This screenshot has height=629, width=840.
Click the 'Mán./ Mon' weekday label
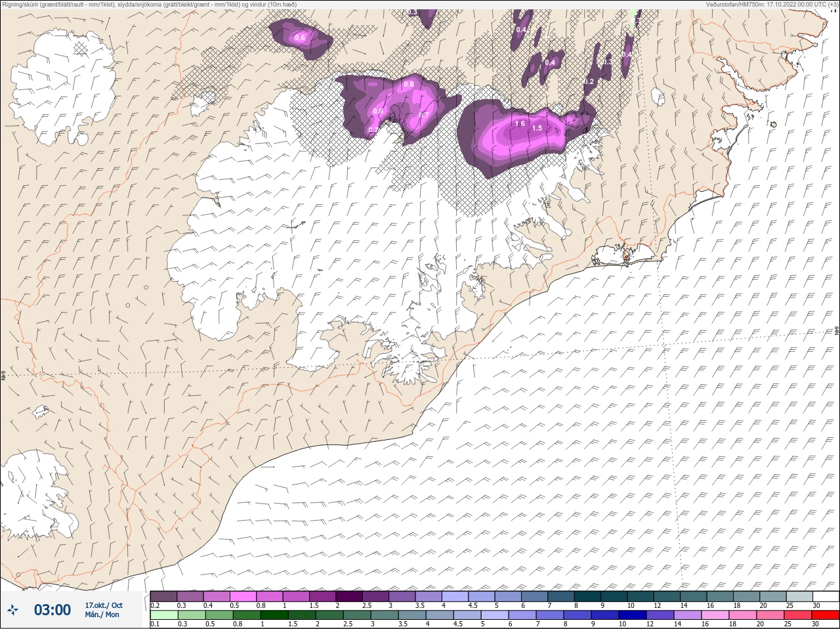[x=102, y=615]
